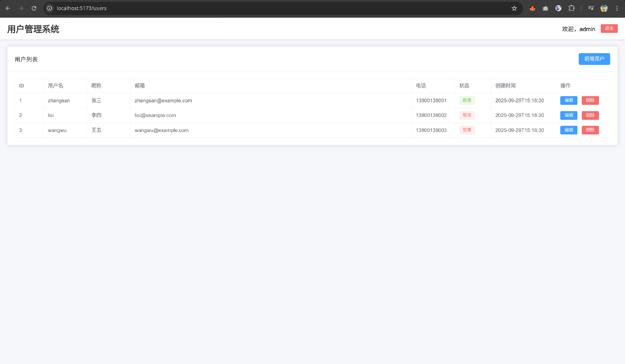The height and width of the screenshot is (364, 625).
Task: Open the Chrome three-dot menu
Action: 617,8
